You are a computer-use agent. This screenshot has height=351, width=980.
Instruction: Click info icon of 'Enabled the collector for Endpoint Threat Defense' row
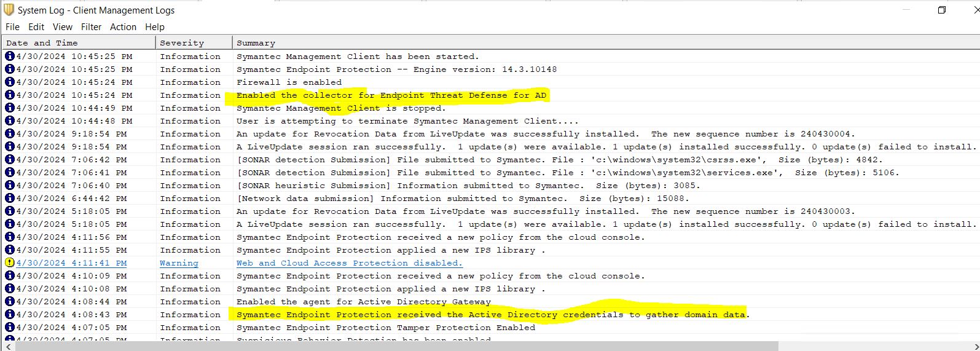[x=9, y=95]
